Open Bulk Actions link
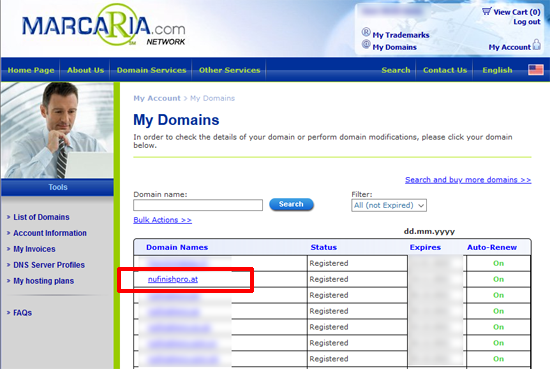Screen dimensions: 550x369 162,220
